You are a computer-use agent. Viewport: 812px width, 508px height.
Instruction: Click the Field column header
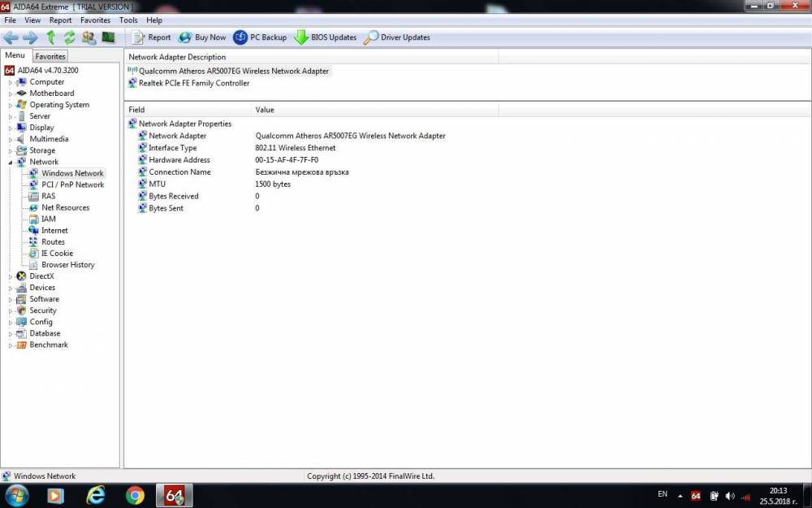188,110
